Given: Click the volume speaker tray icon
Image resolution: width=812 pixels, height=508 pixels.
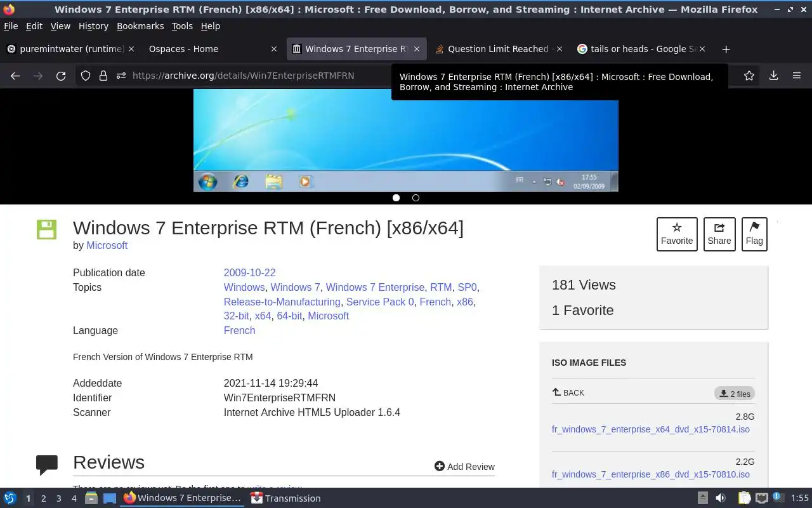Looking at the screenshot, I should pyautogui.click(x=720, y=498).
